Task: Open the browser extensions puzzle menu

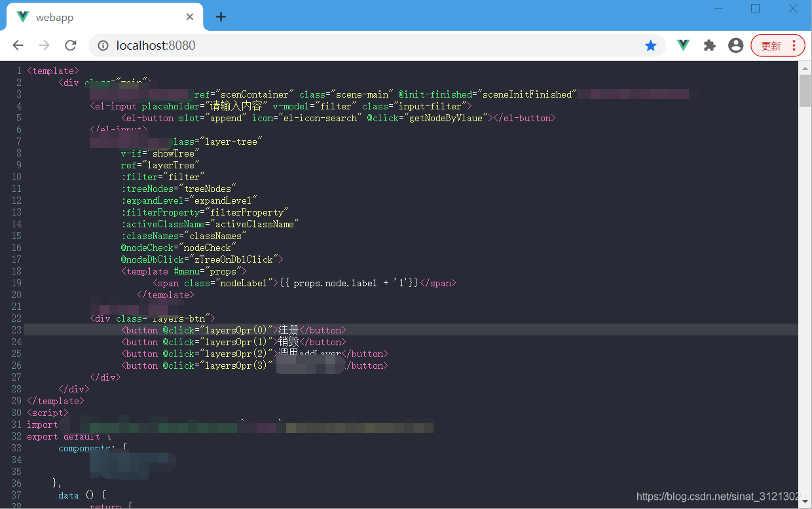Action: 709,45
